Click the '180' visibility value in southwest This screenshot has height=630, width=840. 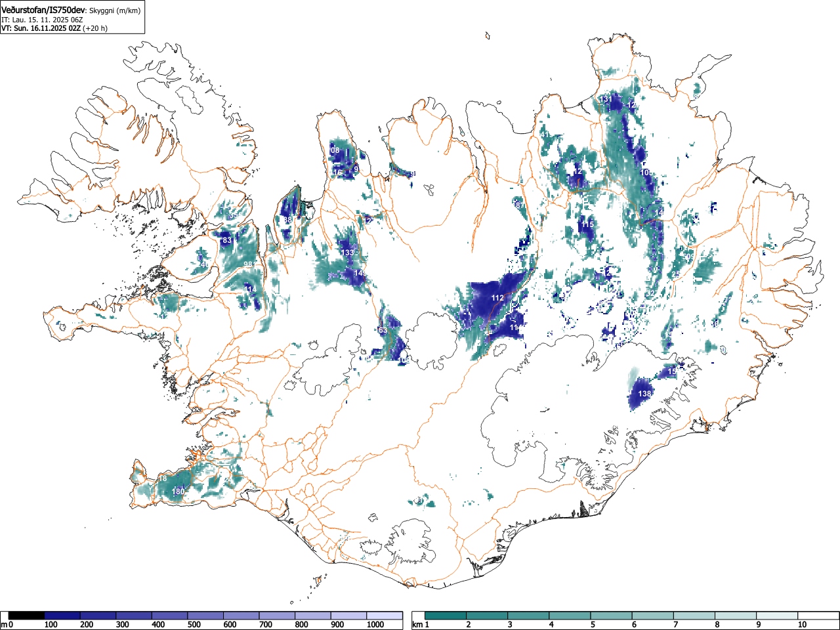[178, 492]
